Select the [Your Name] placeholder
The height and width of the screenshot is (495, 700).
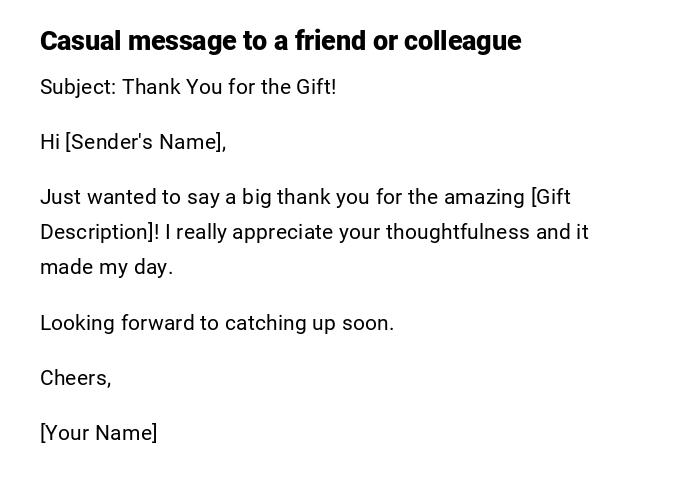tap(99, 433)
